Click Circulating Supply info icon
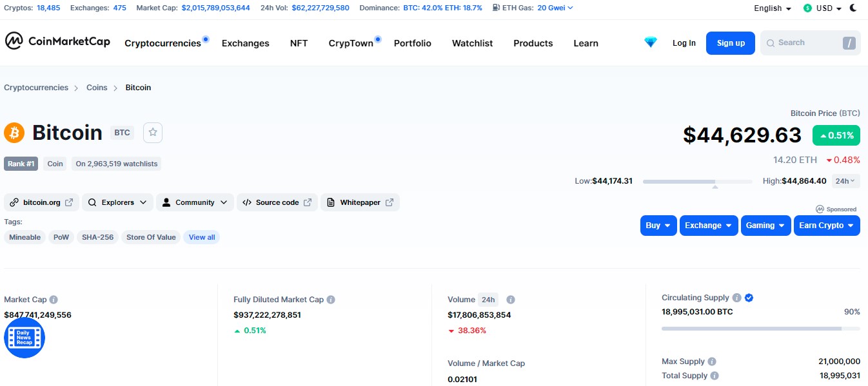 736,298
